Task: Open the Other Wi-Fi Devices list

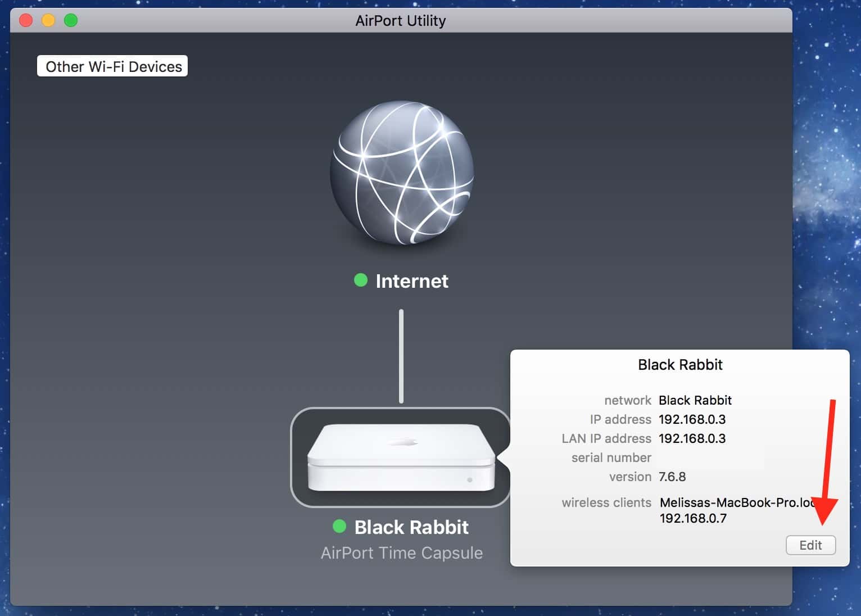Action: tap(113, 66)
